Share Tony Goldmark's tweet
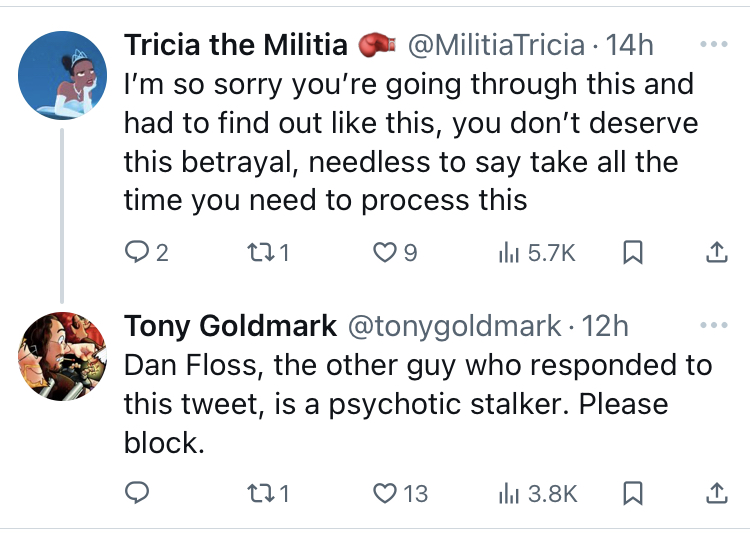The image size is (750, 538). coord(717,493)
